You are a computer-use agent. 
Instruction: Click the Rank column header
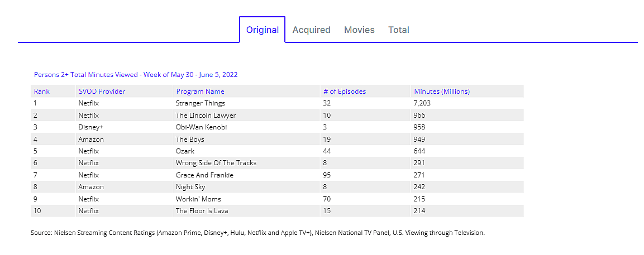tap(42, 92)
